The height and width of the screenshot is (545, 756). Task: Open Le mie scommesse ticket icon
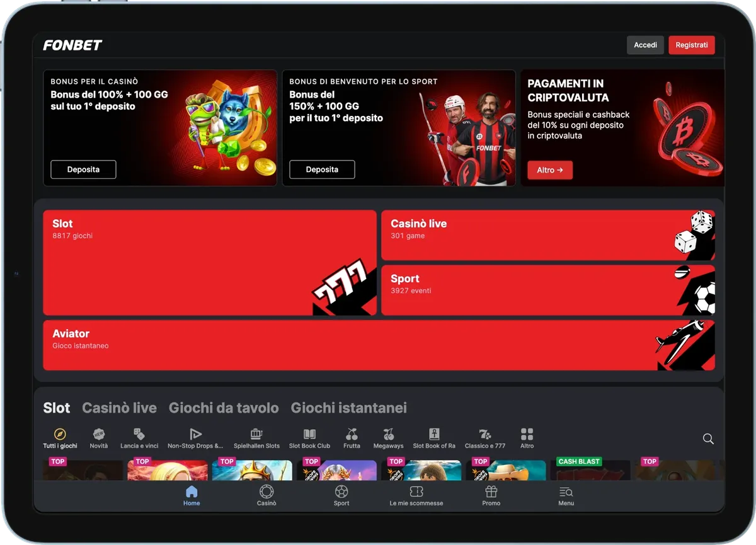point(416,491)
